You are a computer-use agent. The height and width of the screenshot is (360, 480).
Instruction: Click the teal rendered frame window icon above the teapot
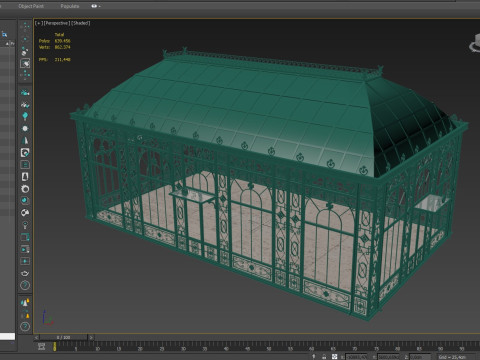point(25,261)
